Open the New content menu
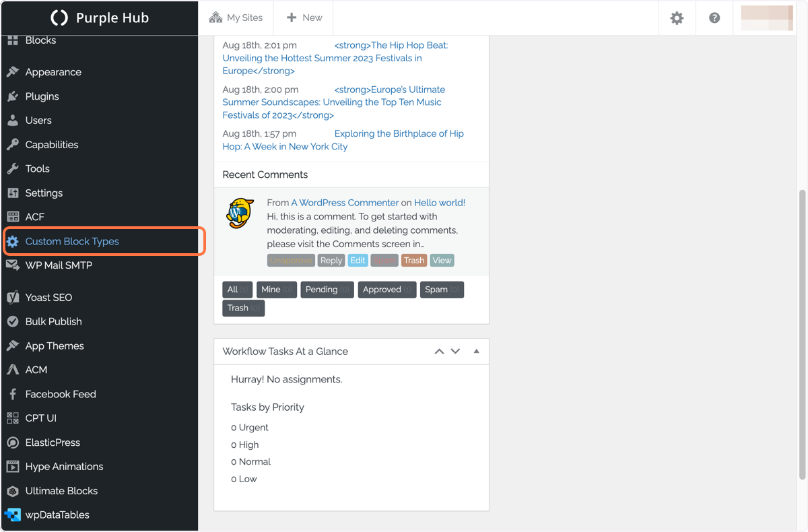 pos(304,18)
